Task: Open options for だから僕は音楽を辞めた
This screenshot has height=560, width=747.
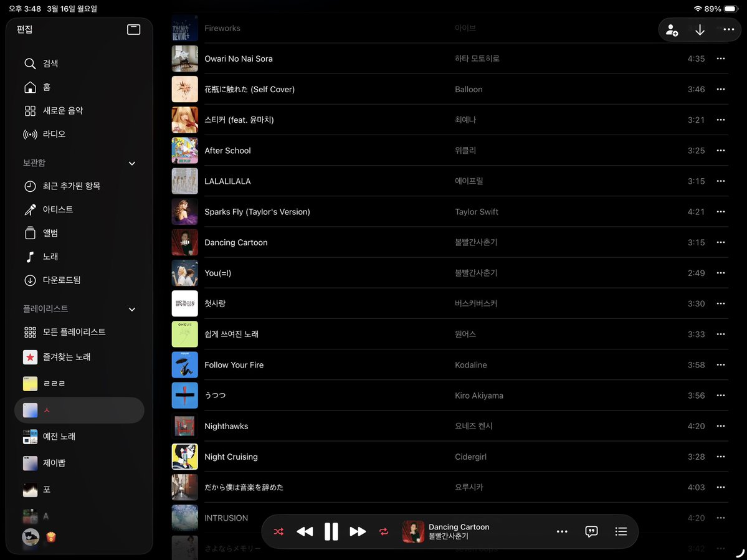Action: [x=720, y=487]
